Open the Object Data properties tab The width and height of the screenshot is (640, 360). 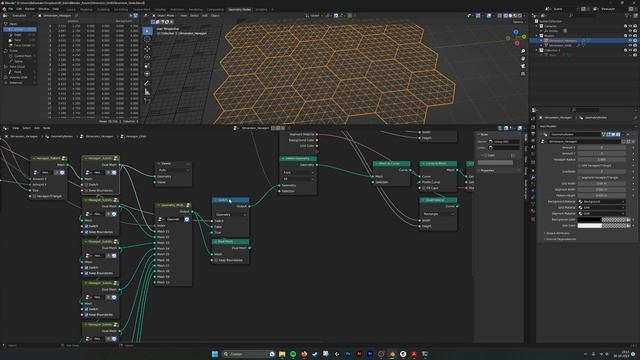(x=533, y=203)
